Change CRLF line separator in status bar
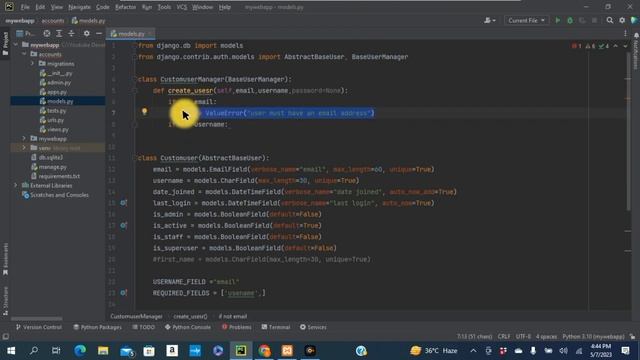The height and width of the screenshot is (360, 640). click(x=504, y=337)
